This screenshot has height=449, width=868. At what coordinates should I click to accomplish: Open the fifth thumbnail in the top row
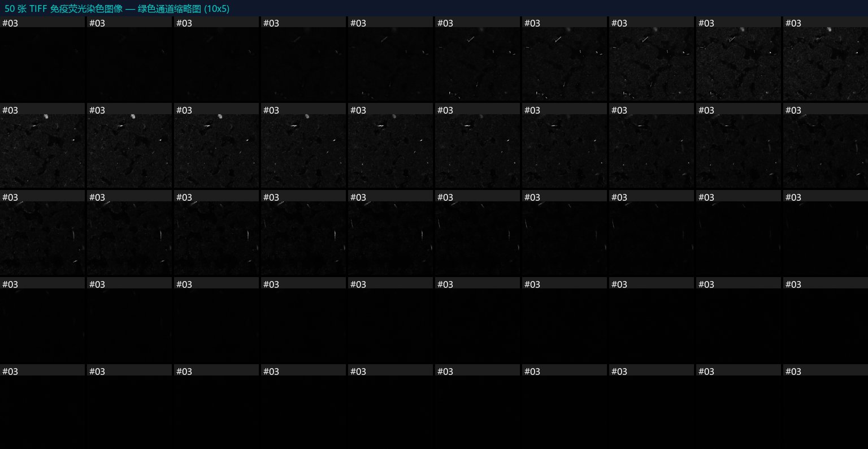pos(390,59)
